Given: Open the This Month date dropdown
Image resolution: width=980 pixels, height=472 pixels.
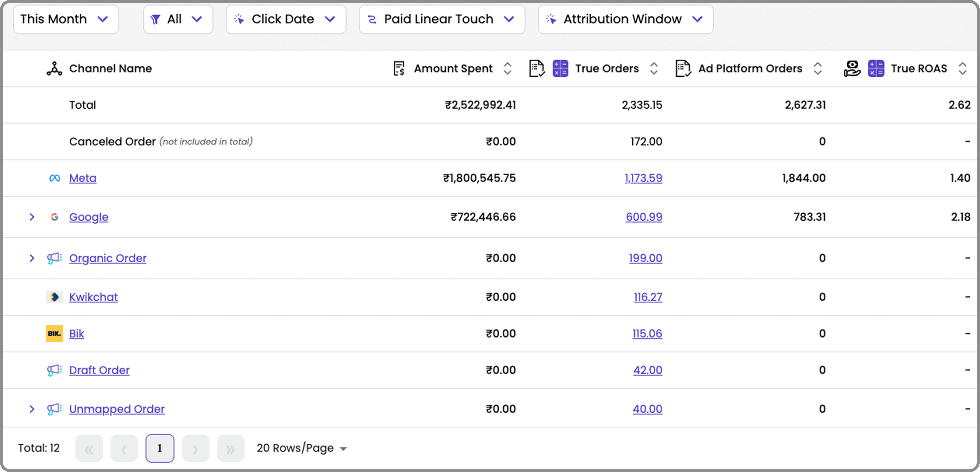Looking at the screenshot, I should (x=66, y=19).
